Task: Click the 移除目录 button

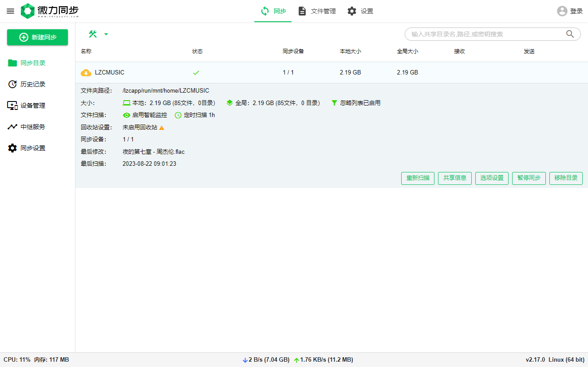Action: [566, 178]
